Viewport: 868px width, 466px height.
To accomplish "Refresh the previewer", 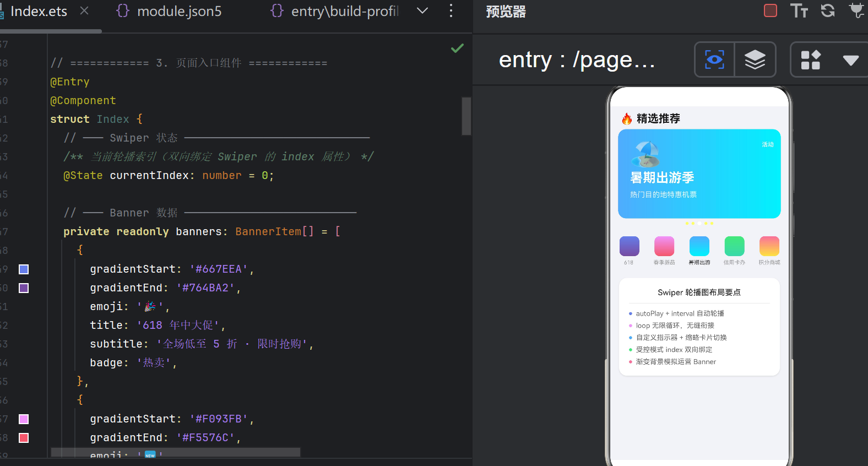I will click(828, 10).
